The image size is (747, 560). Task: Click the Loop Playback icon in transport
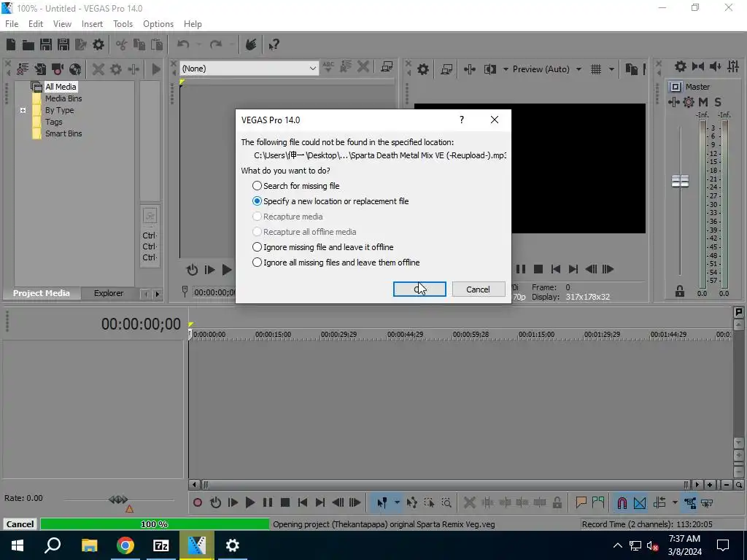click(215, 502)
